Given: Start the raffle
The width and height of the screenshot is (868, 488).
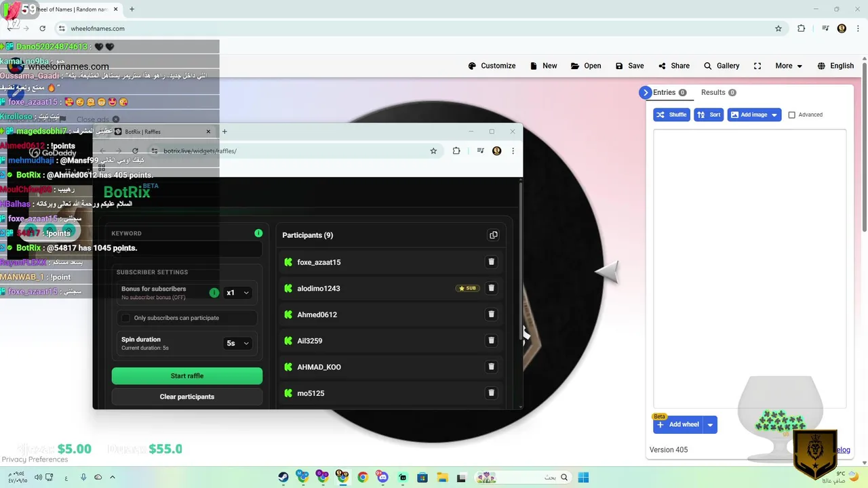Looking at the screenshot, I should coord(187,376).
